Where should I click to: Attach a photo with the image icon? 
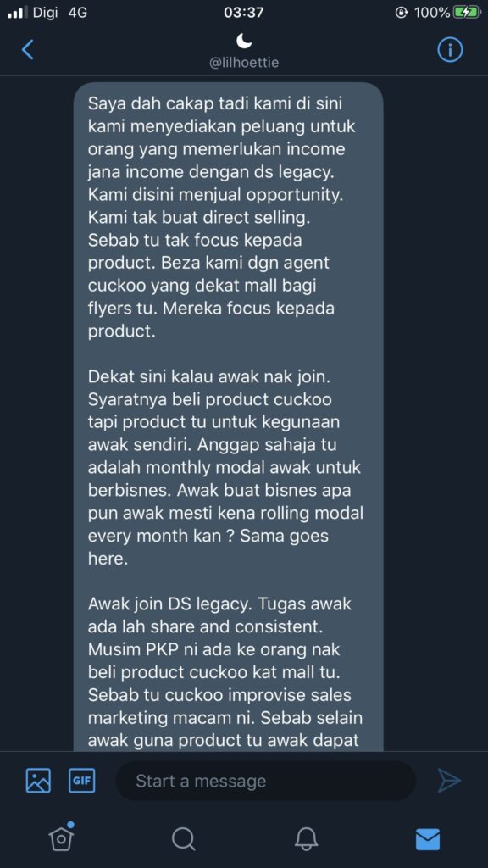click(x=38, y=781)
